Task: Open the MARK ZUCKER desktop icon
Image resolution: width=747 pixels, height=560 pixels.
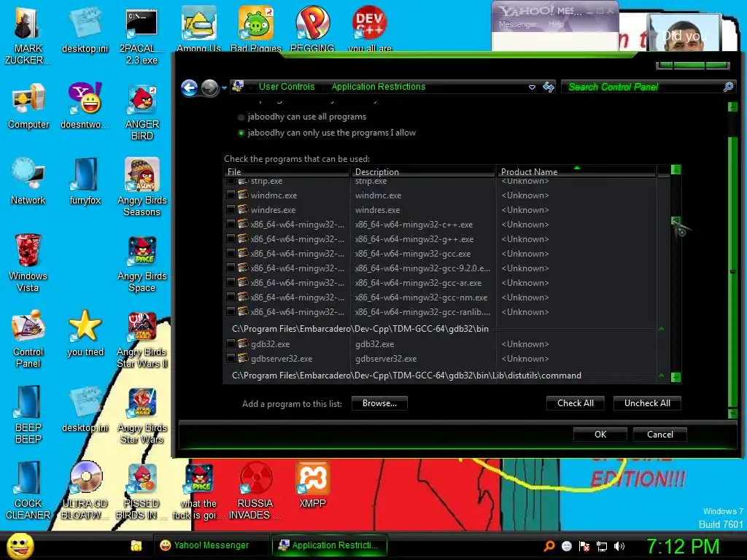Action: coord(28,36)
